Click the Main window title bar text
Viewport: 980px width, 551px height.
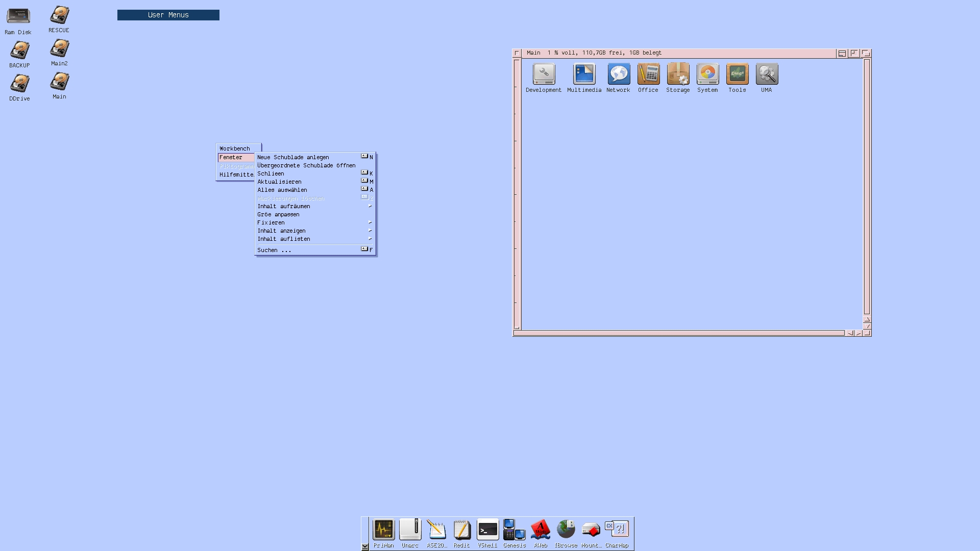pos(594,53)
